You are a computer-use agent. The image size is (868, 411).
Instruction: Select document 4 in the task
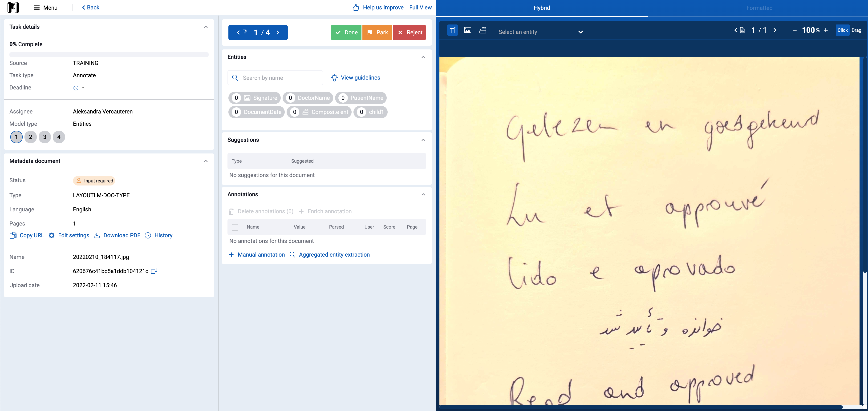[x=59, y=137]
